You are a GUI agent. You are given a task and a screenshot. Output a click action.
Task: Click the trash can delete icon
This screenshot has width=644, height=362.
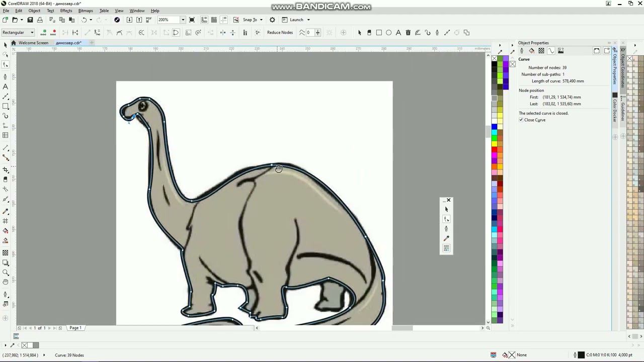[408, 33]
